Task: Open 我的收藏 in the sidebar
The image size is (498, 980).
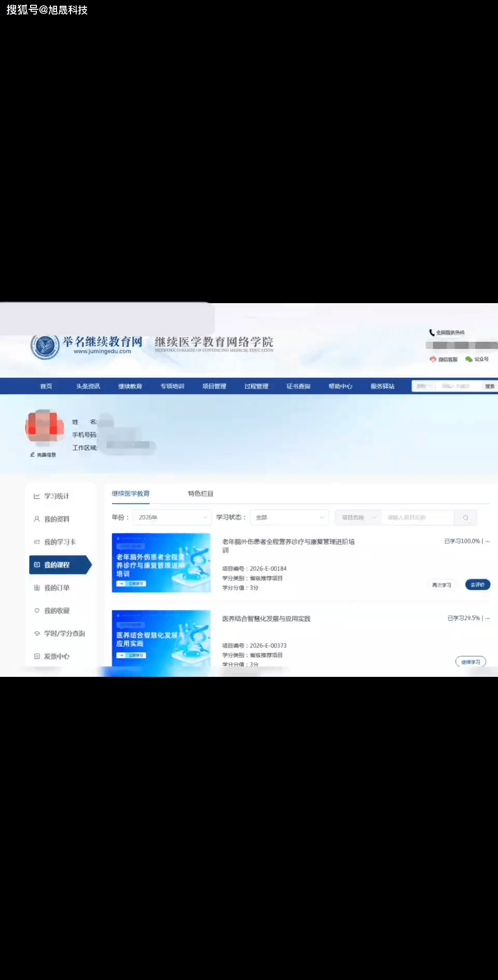Action: 56,611
